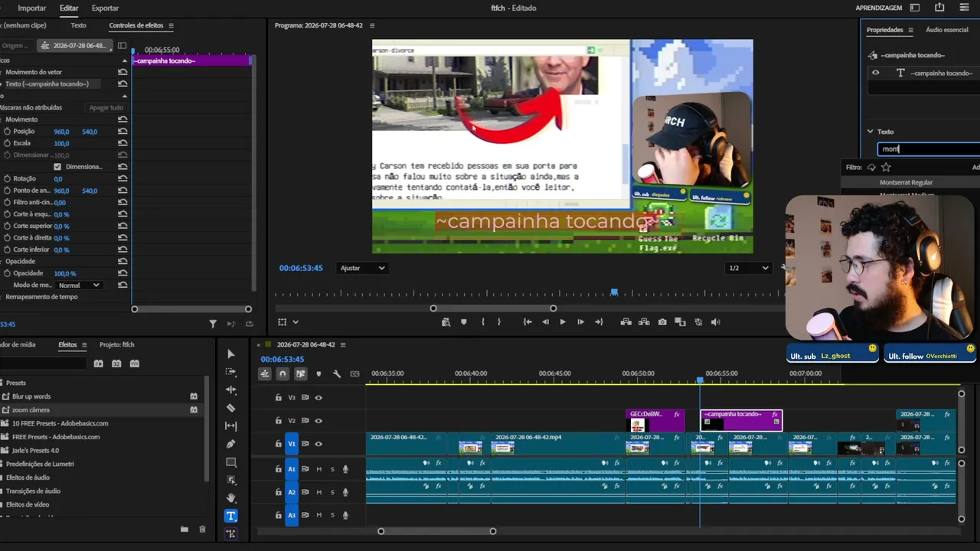Mark Out point in Program monitor
This screenshot has width=980, height=551.
[499, 322]
